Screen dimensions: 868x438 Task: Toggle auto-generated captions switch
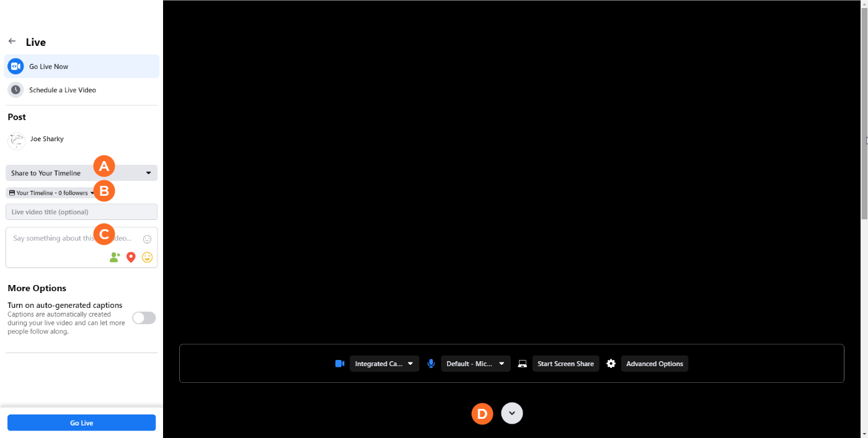point(144,318)
